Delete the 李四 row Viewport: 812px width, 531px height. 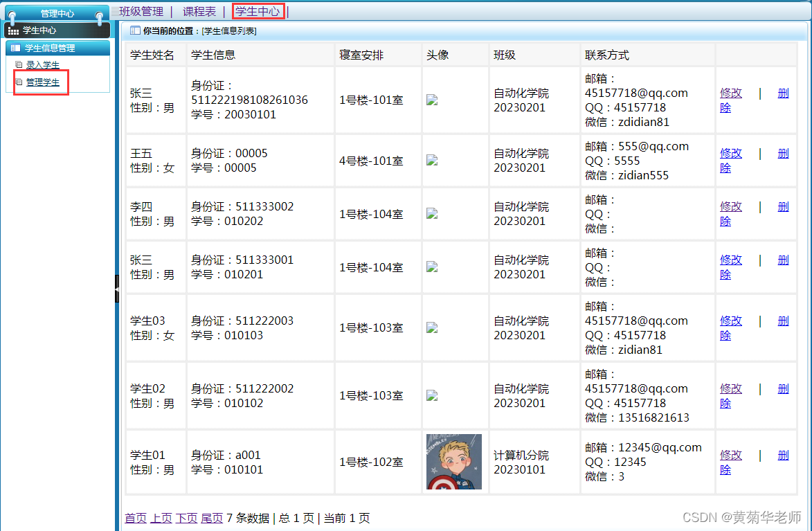coord(783,207)
